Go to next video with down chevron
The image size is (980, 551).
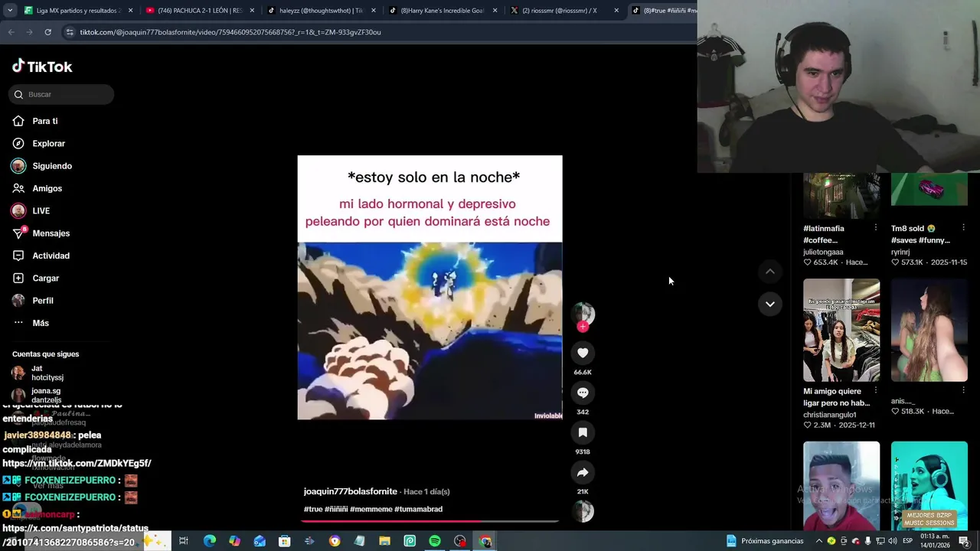pos(770,304)
